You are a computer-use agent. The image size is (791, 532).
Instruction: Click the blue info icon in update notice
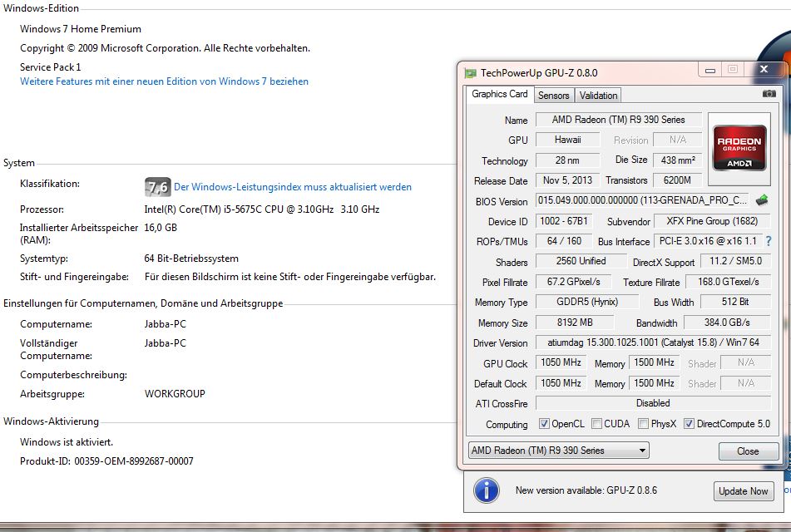pos(487,490)
